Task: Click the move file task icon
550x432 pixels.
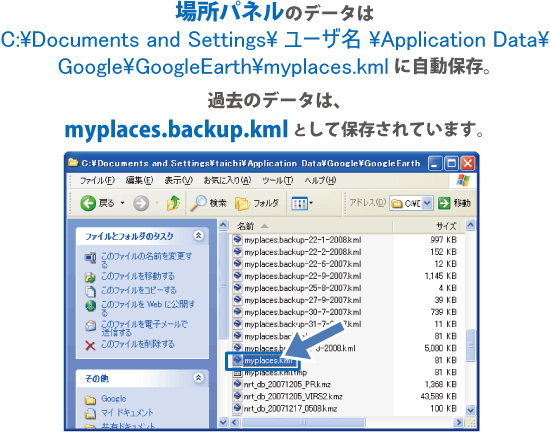Action: coord(90,277)
